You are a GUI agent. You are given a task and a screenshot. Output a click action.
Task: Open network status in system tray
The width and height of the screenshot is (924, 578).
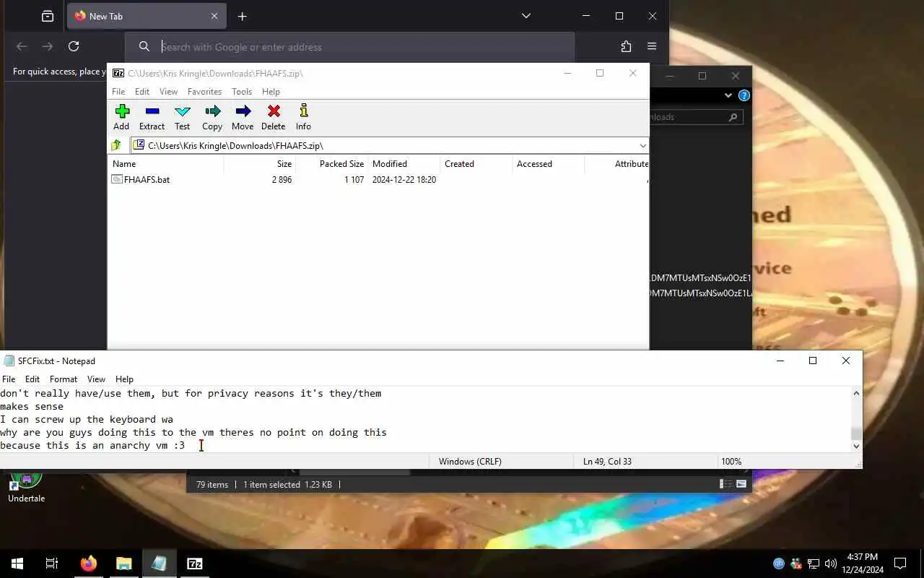click(x=814, y=564)
